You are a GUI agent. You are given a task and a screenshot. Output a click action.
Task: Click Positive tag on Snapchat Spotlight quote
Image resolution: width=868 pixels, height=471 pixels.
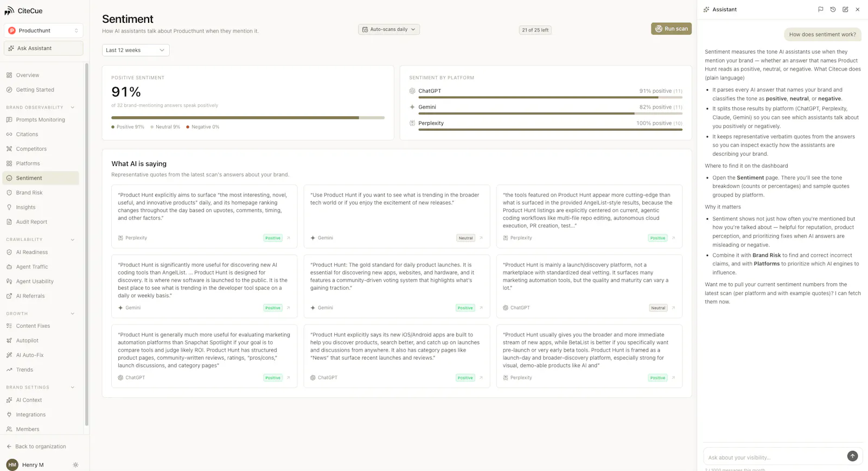273,378
